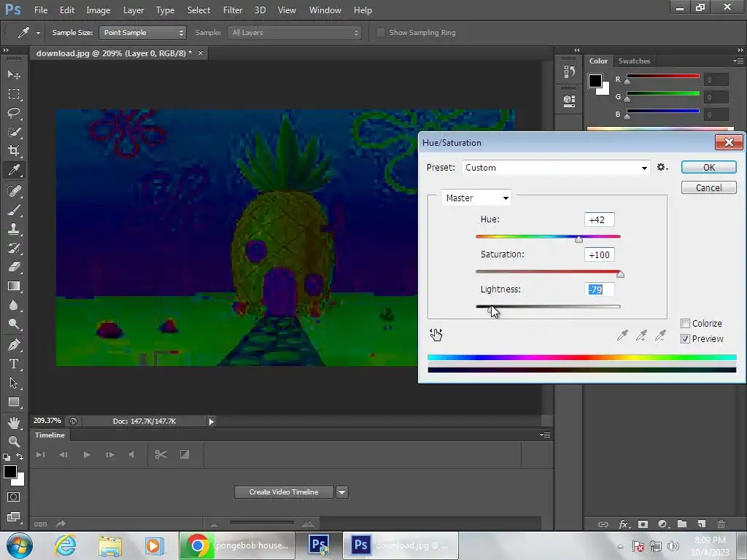Click the Hue value field

[600, 219]
